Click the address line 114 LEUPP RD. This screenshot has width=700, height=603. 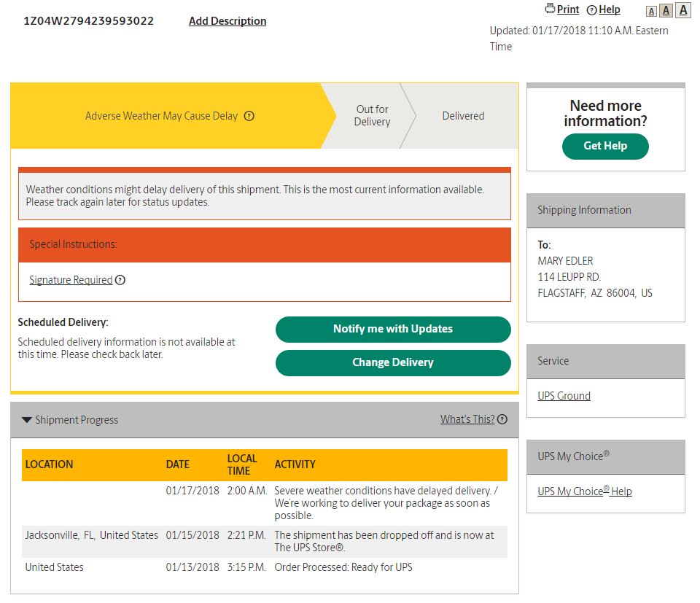(569, 277)
